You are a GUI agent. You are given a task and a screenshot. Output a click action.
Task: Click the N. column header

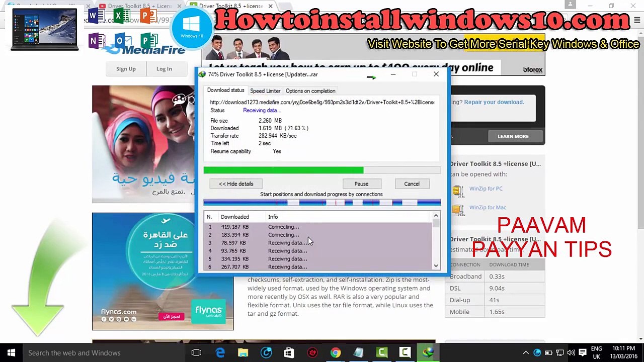pyautogui.click(x=209, y=217)
